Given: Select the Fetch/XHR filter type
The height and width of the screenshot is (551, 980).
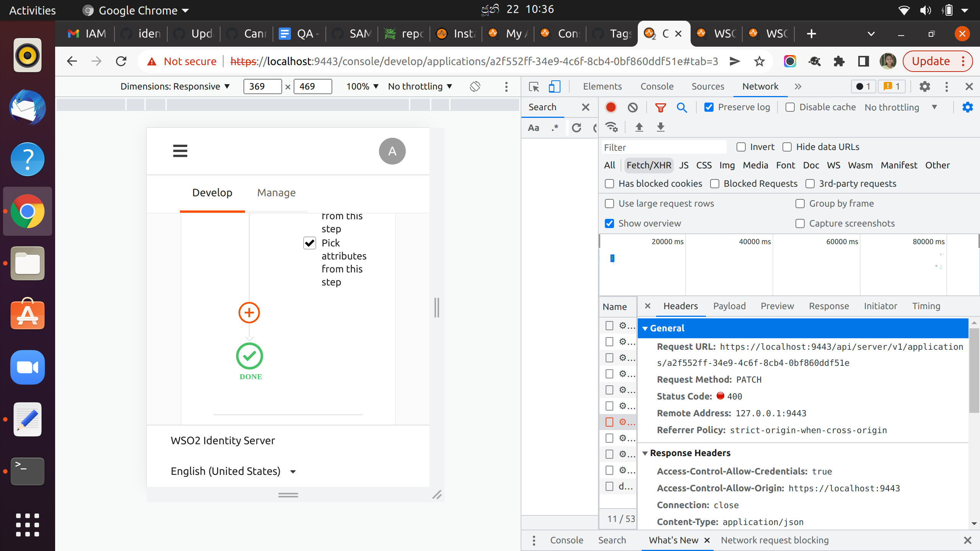Looking at the screenshot, I should [649, 165].
